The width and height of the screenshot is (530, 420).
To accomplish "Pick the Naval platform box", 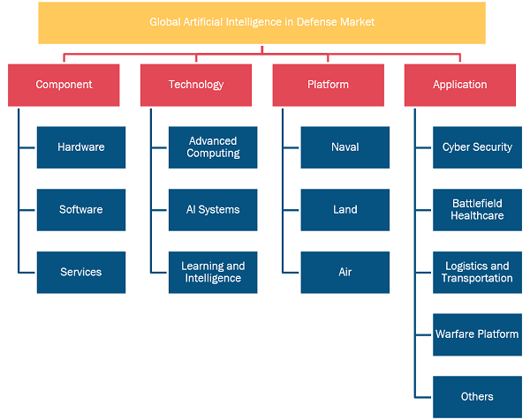I will click(x=345, y=147).
